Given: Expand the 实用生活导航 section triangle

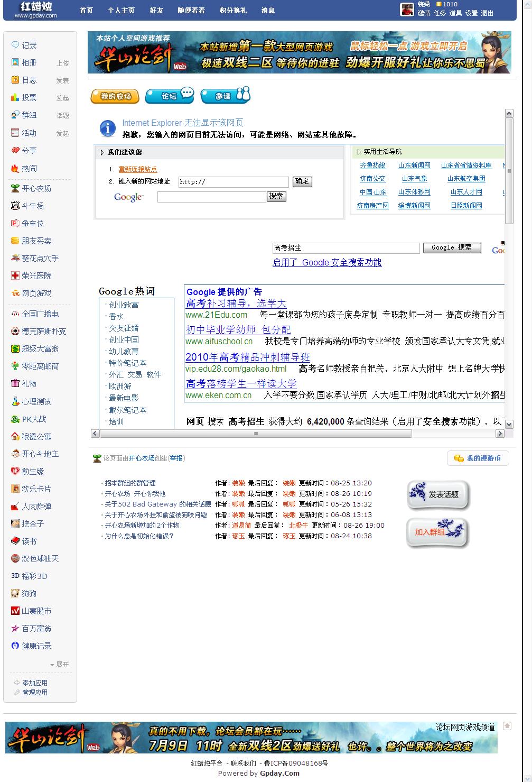Looking at the screenshot, I should pyautogui.click(x=359, y=152).
